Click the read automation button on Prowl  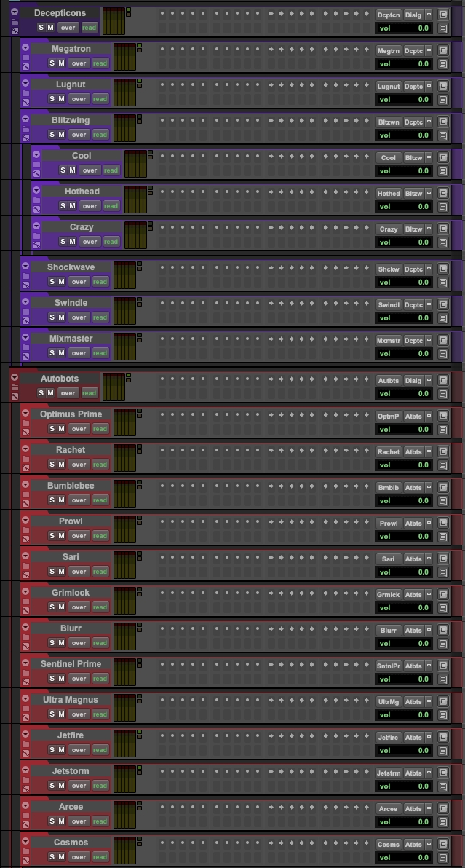click(x=100, y=536)
